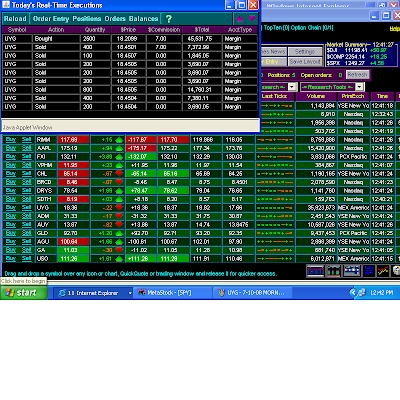Open the first trading tool icon in bottom toolbar
This screenshot has width=400, height=400.
click(315, 271)
